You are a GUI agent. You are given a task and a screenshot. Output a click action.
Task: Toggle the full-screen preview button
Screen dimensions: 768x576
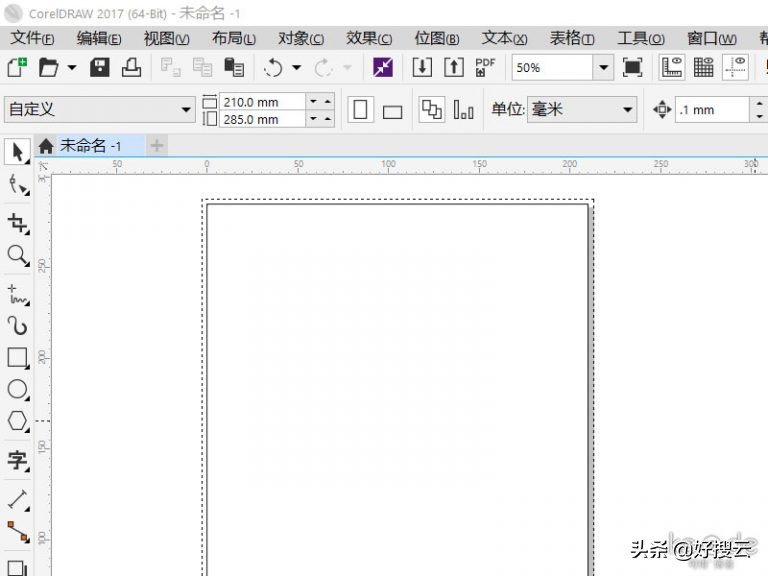pyautogui.click(x=632, y=68)
